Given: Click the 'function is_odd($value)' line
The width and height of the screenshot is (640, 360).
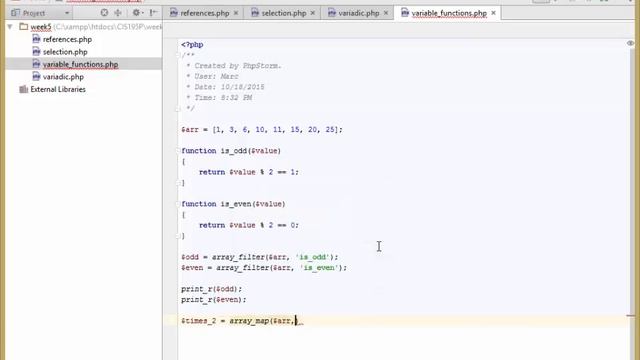Looking at the screenshot, I should pyautogui.click(x=231, y=151).
